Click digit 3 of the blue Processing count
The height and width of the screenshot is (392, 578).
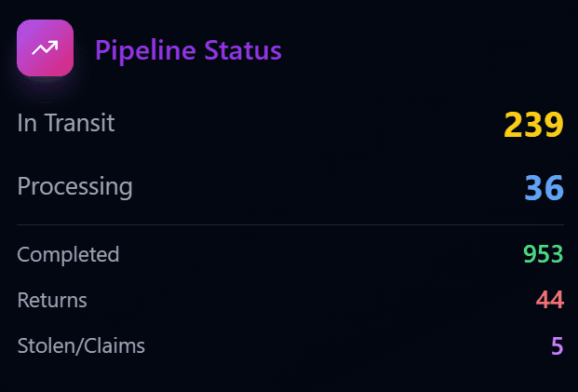click(533, 188)
